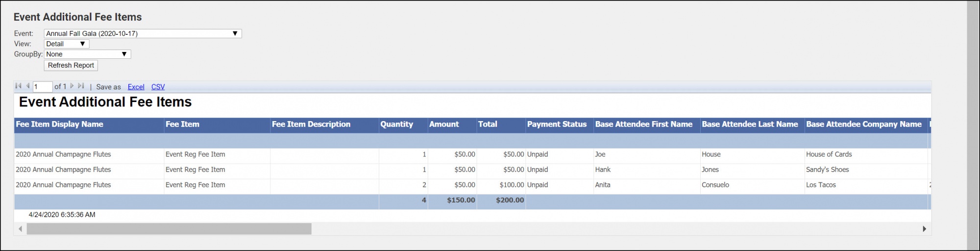Click the Quantity column header
The width and height of the screenshot is (980, 251).
click(396, 125)
